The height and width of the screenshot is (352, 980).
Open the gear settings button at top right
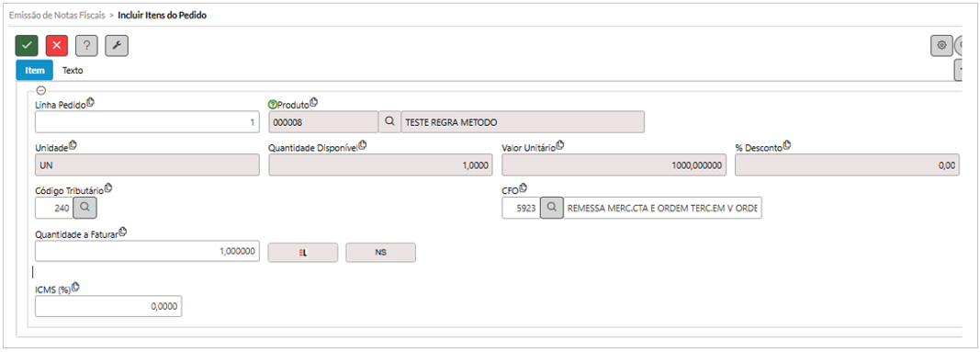941,46
